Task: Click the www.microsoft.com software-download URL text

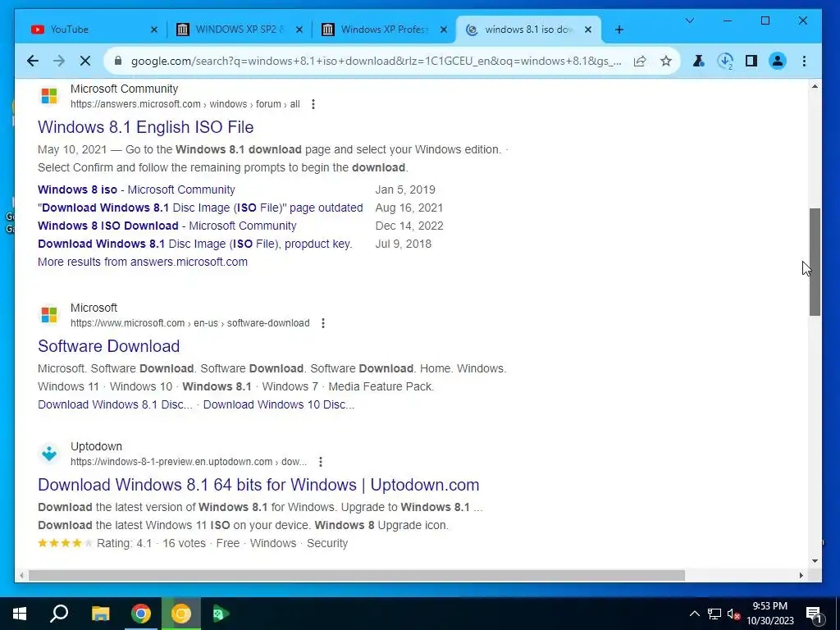Action: tap(190, 323)
